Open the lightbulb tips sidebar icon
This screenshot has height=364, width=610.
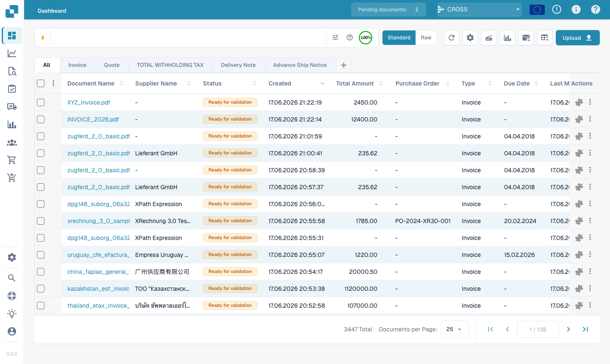point(12,314)
